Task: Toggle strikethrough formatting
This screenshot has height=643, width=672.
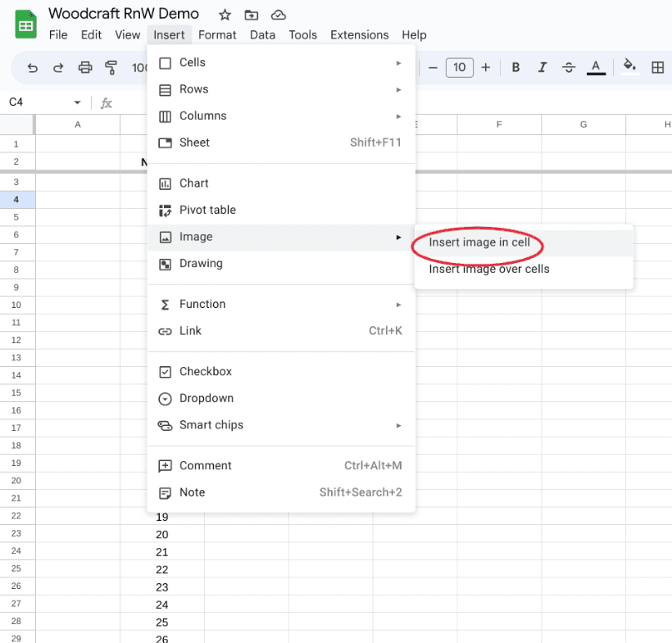Action: pos(569,67)
